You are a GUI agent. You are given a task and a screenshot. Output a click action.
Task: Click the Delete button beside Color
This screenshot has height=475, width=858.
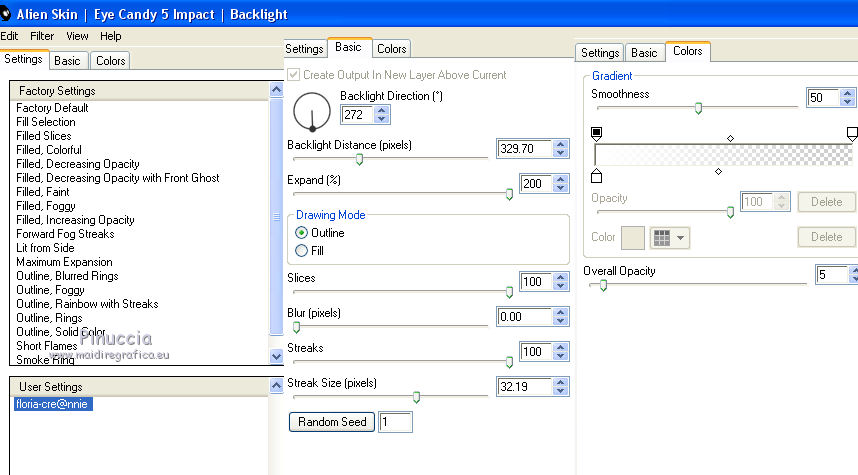click(x=826, y=237)
